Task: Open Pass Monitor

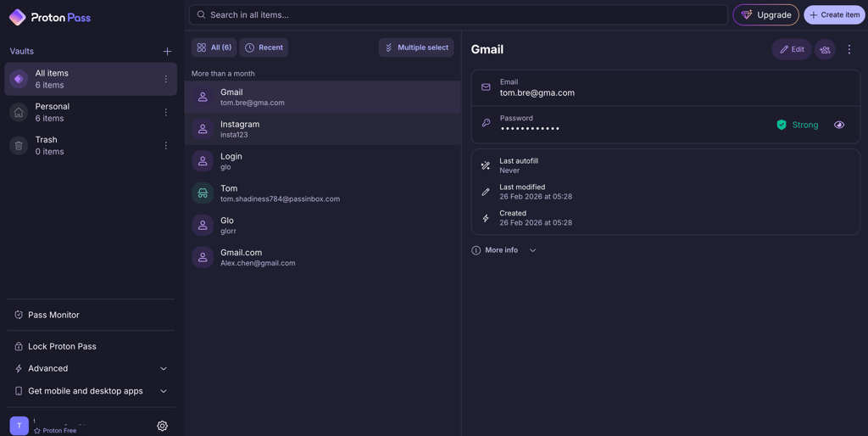Action: click(x=91, y=315)
